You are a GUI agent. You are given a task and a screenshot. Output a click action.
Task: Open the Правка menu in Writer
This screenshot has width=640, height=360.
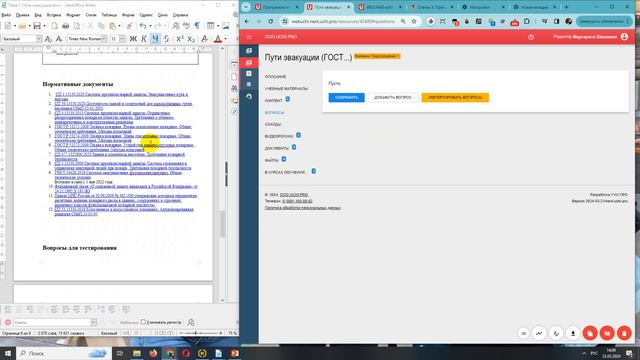coord(22,15)
